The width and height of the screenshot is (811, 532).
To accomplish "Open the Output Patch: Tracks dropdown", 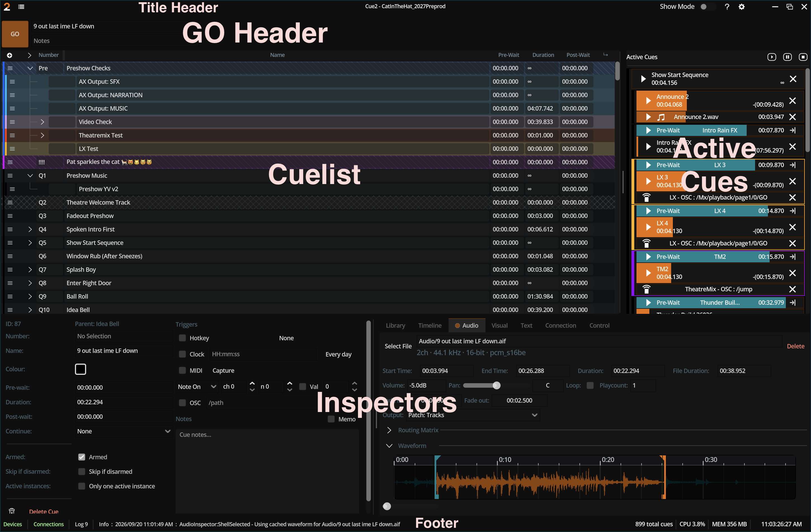I will 473,415.
